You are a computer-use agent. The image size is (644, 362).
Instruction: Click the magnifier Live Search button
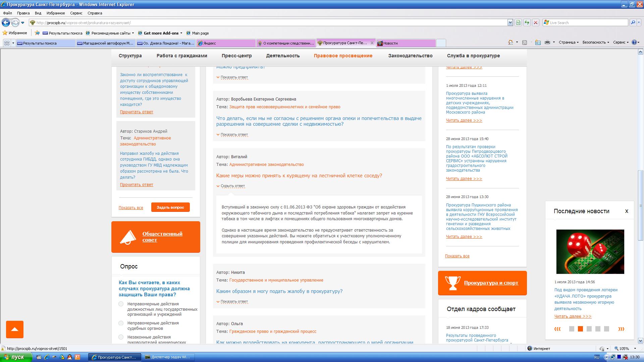point(633,22)
